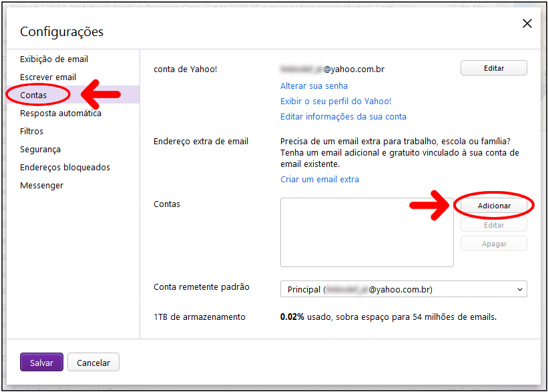Click the empty Contas list box
This screenshot has width=548, height=392.
pos(367,232)
